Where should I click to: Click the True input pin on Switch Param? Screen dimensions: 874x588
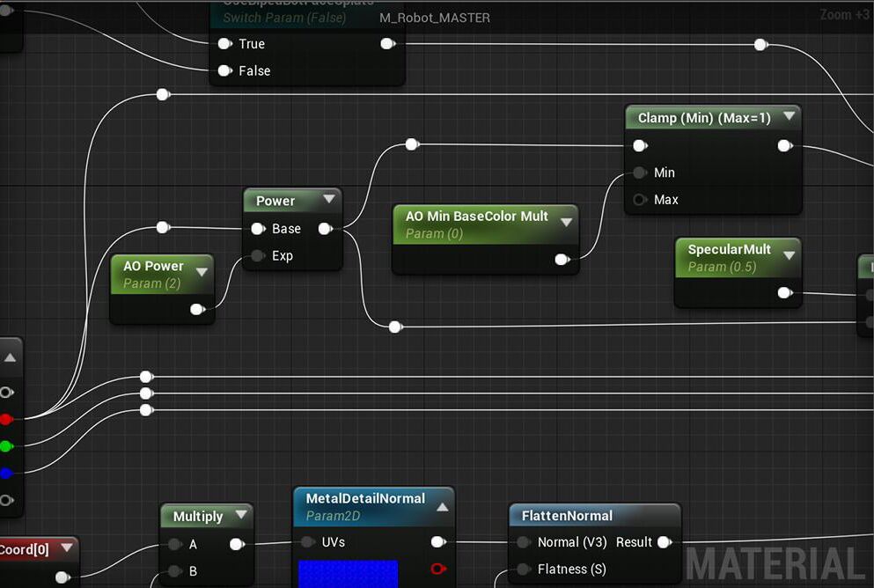tap(225, 44)
